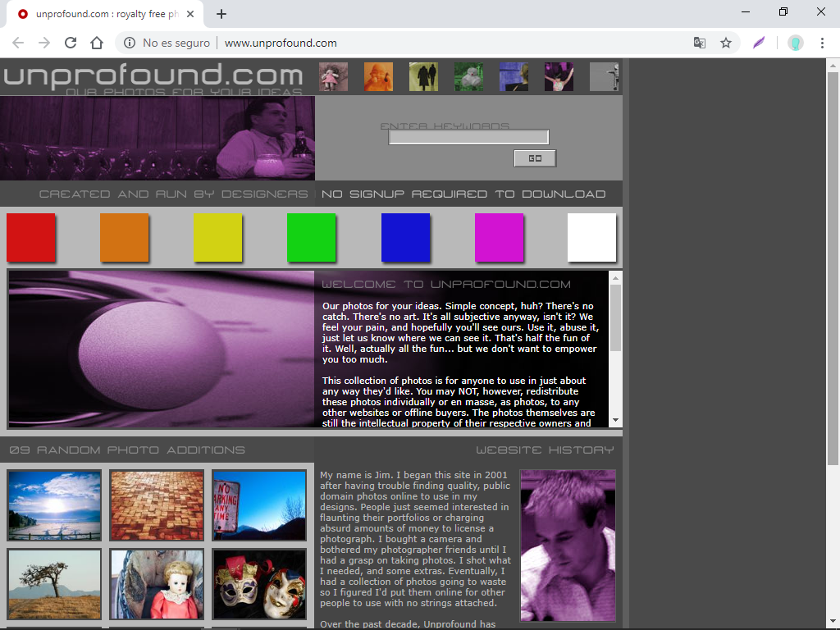The image size is (840, 630).
Task: View site info next to 'No es seguro'
Action: (129, 43)
